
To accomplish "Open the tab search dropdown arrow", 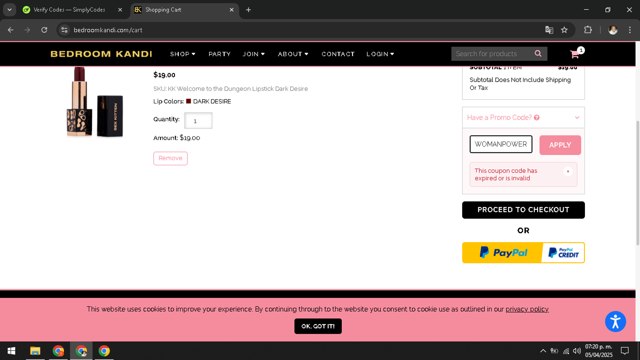I will point(9,10).
